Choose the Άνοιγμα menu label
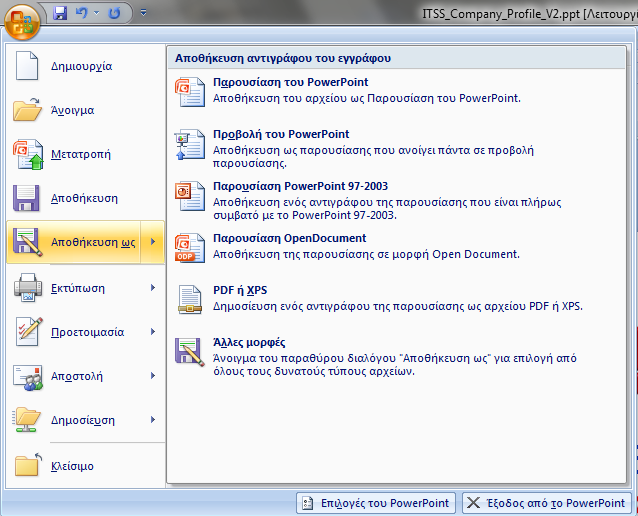 [72, 110]
